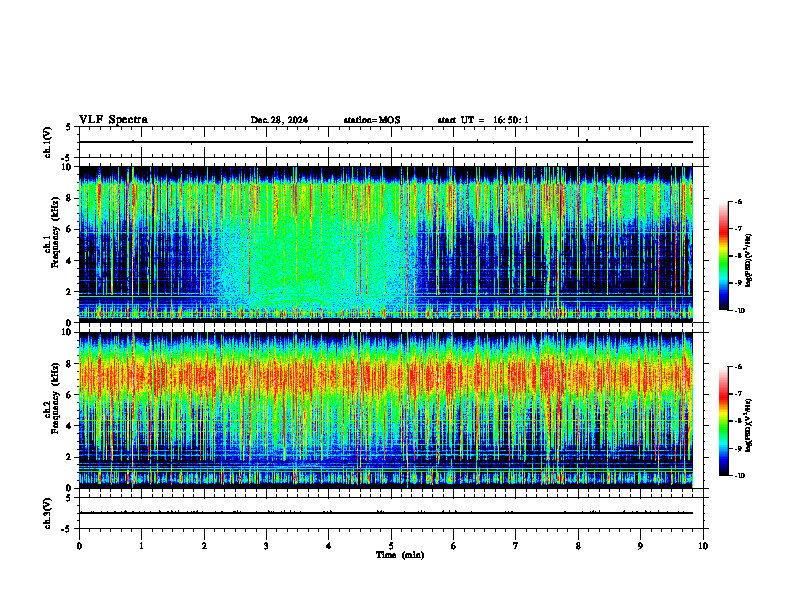Click the ch.2 spectrogram color scale bar
This screenshot has height=612, width=792.
723,421
